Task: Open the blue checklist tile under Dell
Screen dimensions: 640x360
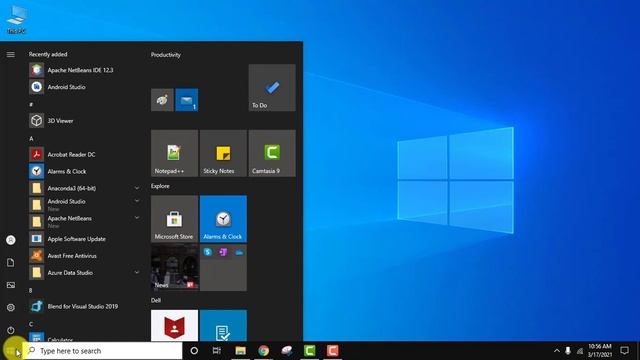Action: coord(223,326)
